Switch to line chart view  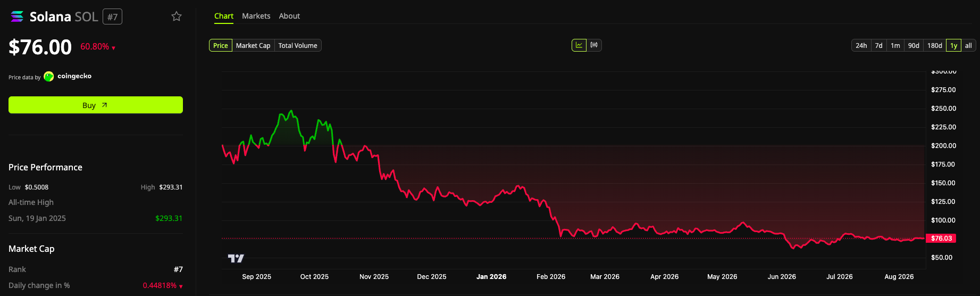tap(579, 45)
